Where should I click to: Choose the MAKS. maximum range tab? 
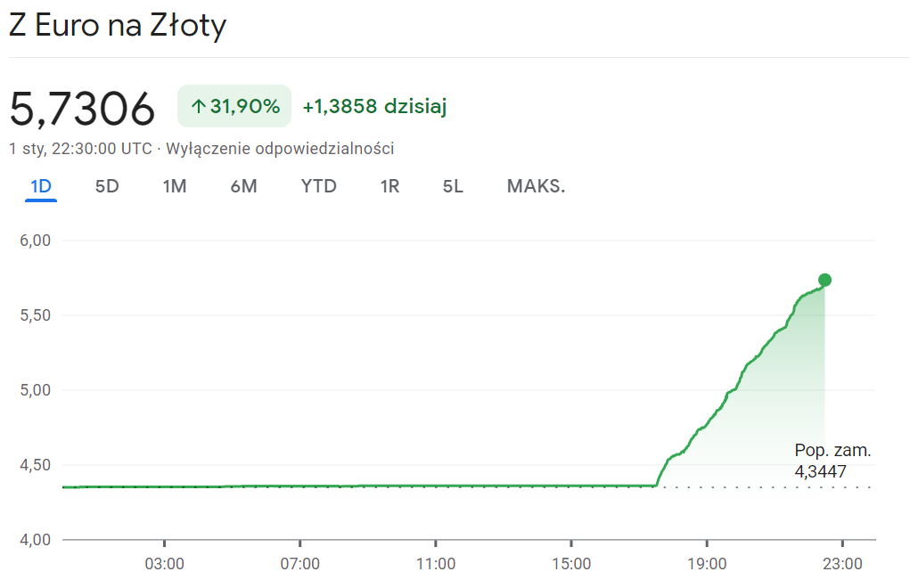(536, 186)
